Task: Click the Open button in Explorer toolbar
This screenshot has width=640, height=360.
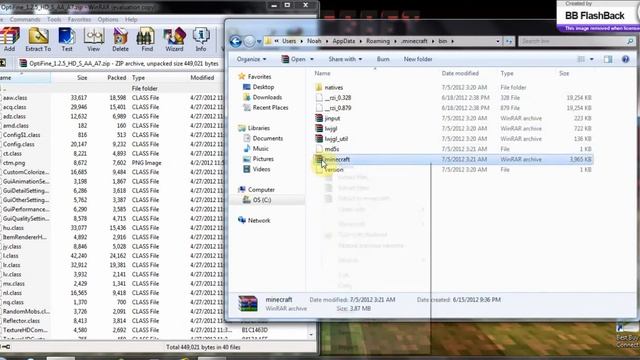Action: [293, 59]
